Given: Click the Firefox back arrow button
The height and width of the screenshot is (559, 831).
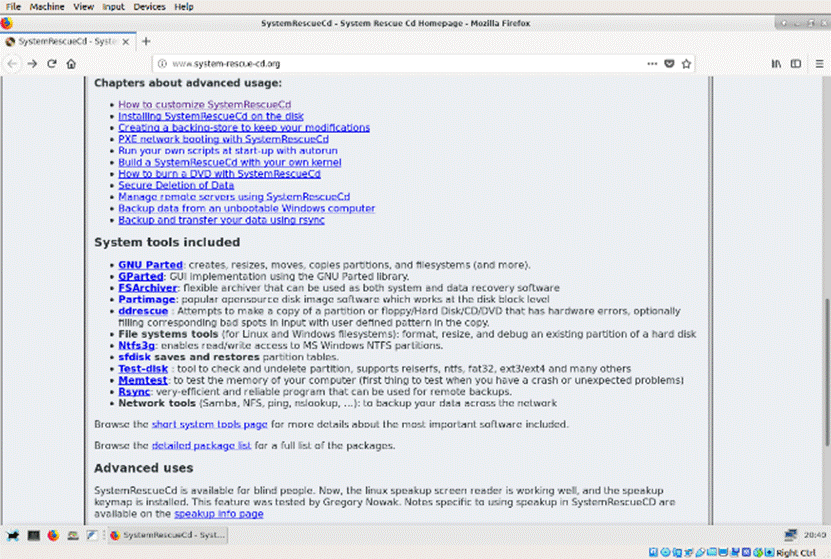Looking at the screenshot, I should point(12,64).
